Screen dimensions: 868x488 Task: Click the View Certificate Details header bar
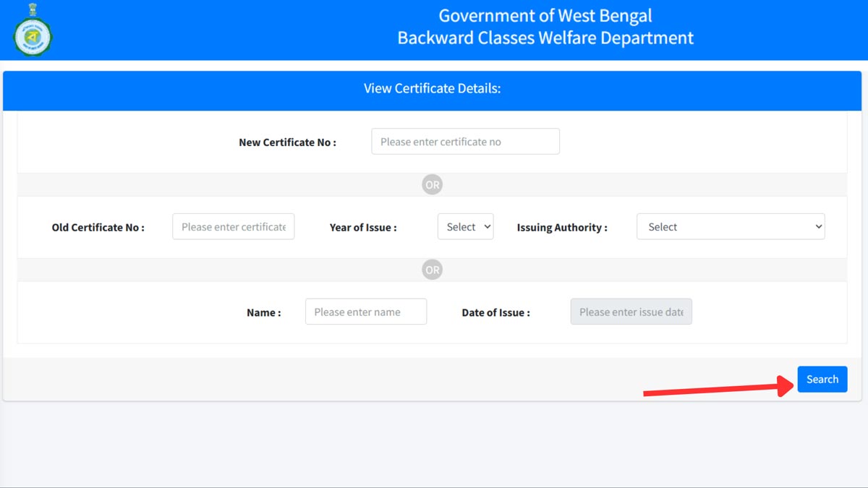(x=432, y=88)
